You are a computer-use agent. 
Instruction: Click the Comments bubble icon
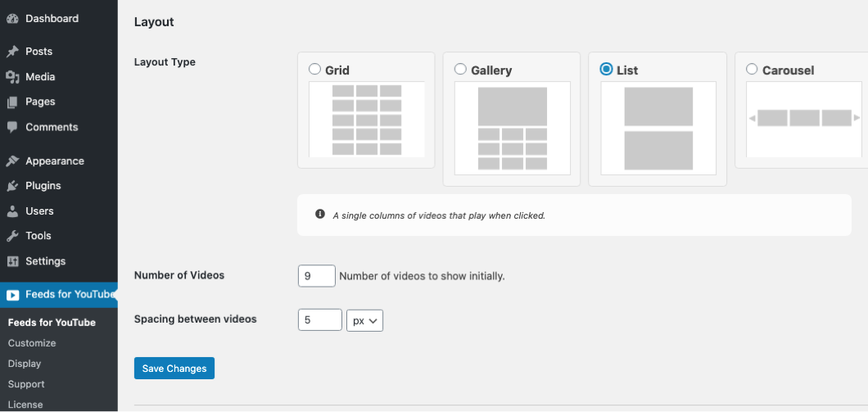click(12, 128)
